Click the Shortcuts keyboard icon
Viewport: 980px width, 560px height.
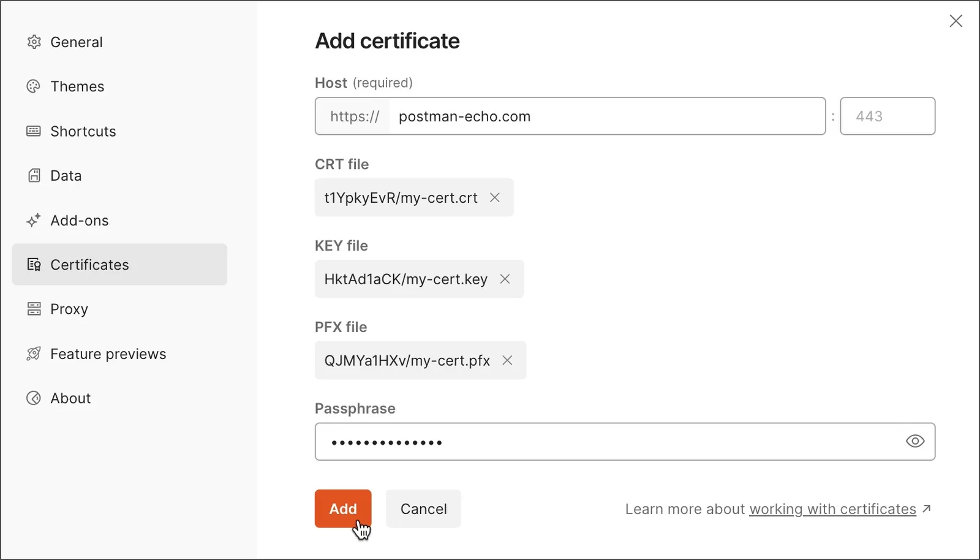point(34,131)
